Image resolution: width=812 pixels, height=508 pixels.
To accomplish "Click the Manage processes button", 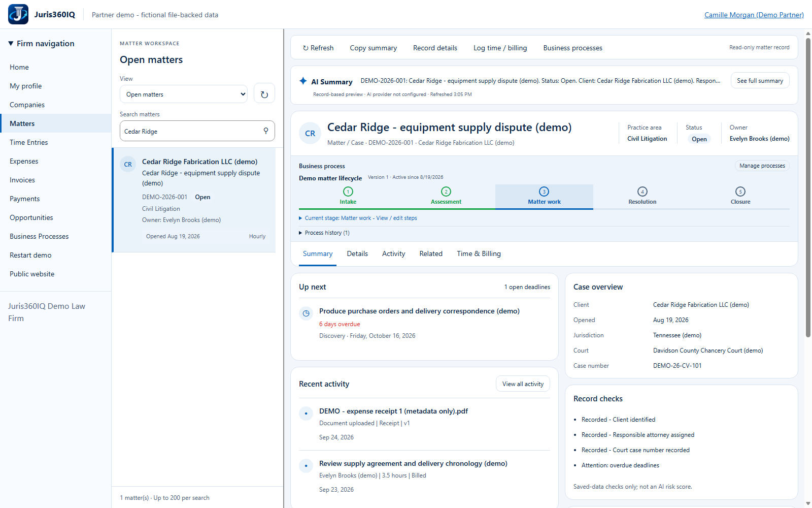I will [762, 166].
